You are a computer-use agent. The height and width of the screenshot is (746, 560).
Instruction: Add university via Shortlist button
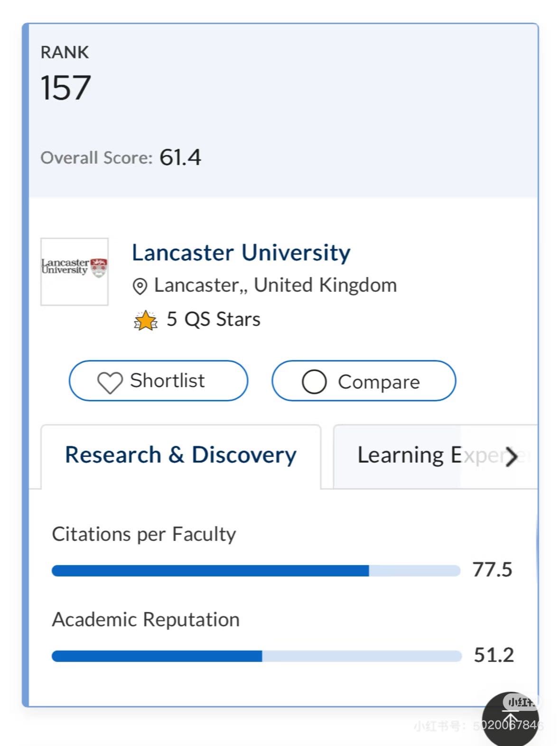(x=159, y=381)
